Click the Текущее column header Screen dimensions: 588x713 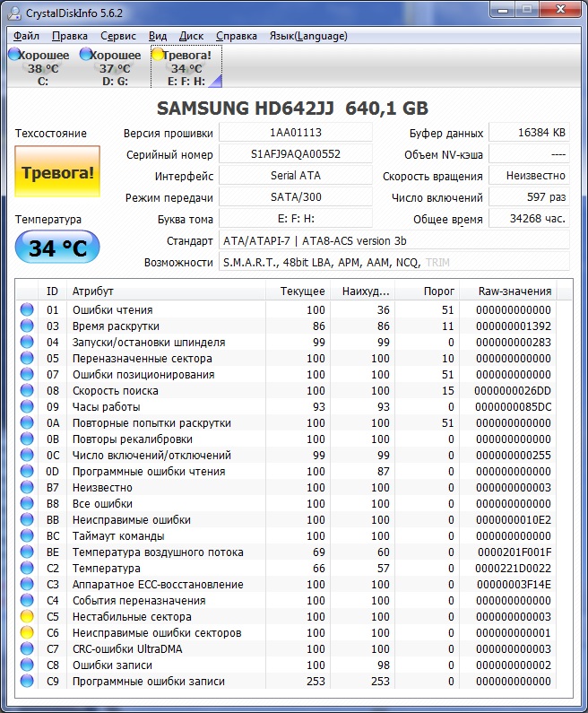click(x=298, y=291)
